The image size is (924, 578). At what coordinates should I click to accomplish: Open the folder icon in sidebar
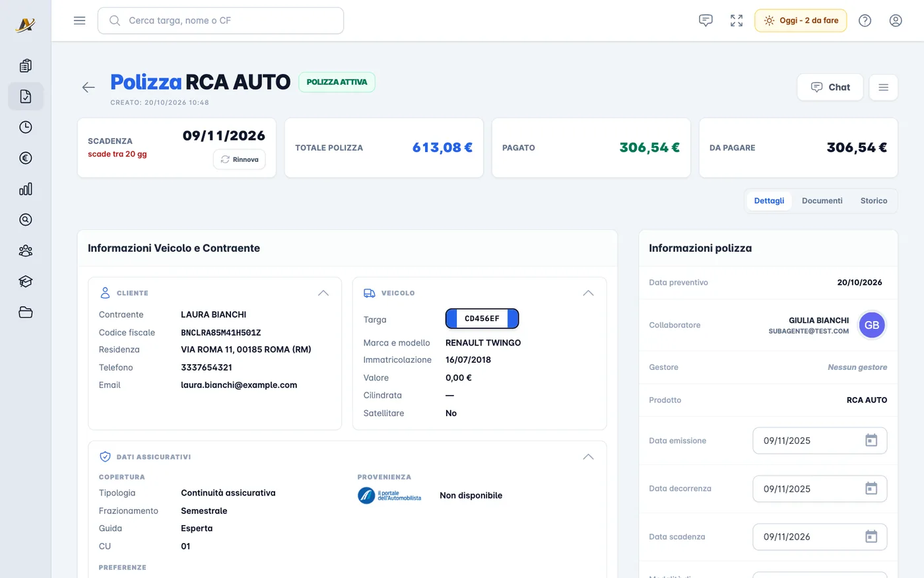coord(26,312)
